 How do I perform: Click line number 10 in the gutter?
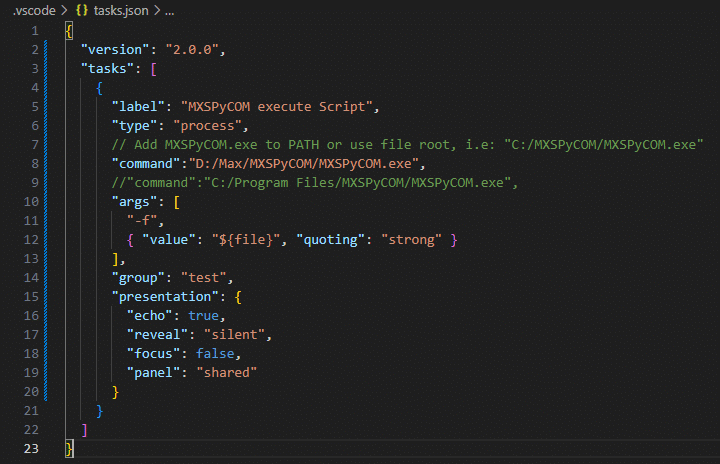pos(31,202)
